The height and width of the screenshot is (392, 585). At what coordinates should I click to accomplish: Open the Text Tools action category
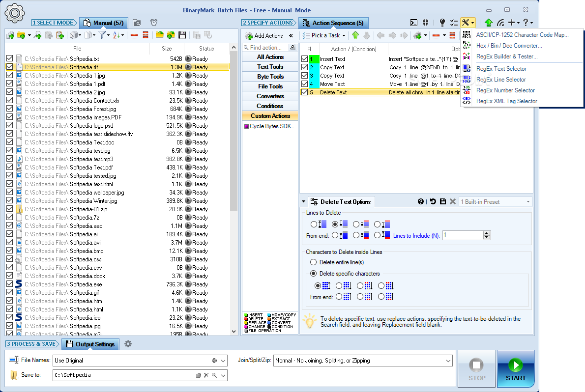tap(270, 67)
